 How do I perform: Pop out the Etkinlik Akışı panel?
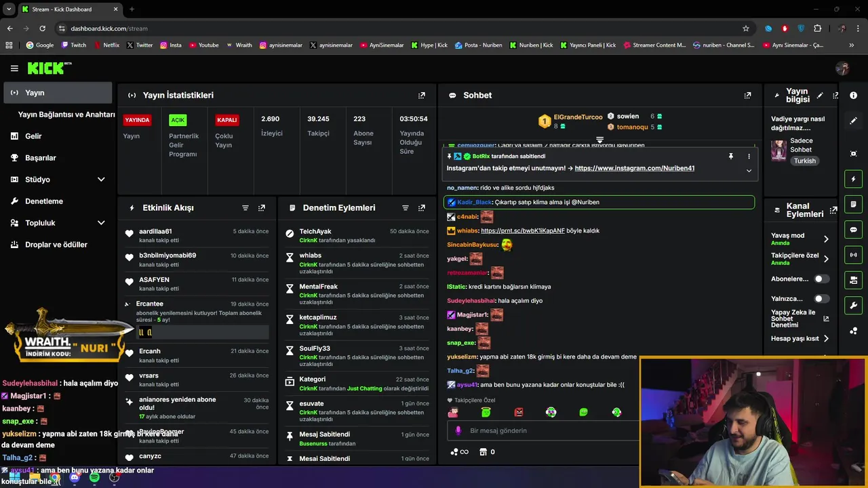tap(262, 208)
